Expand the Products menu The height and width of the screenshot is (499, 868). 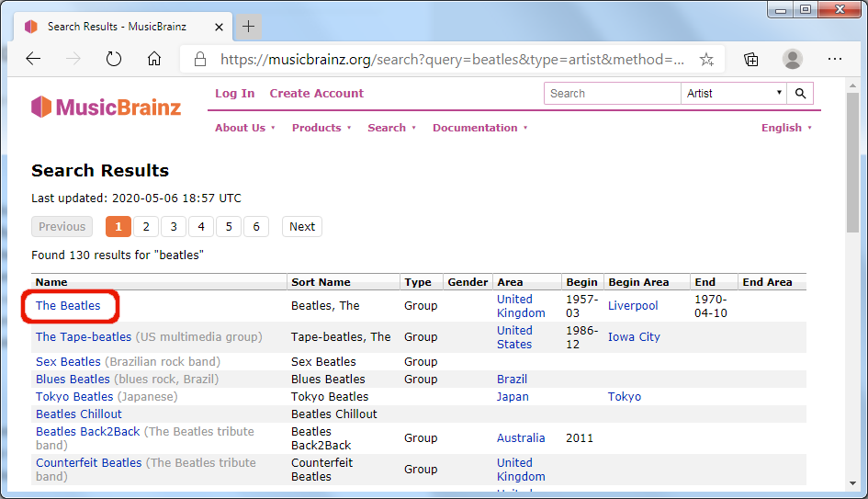321,128
